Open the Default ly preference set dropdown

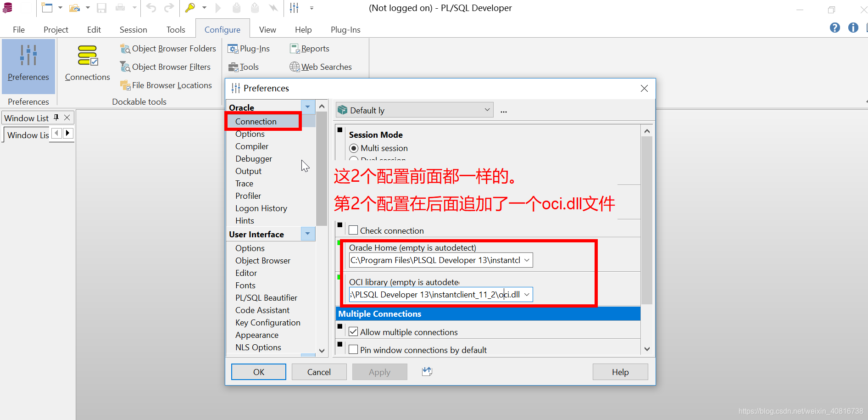487,110
